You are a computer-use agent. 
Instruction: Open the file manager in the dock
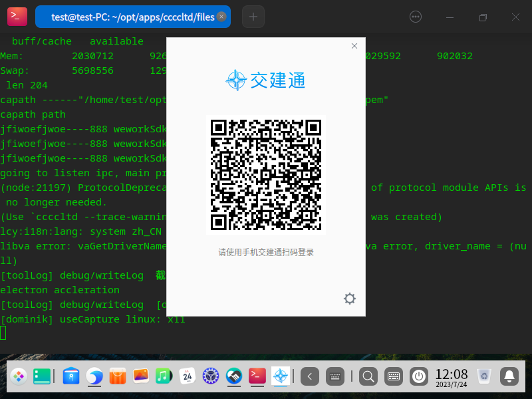tap(71, 376)
